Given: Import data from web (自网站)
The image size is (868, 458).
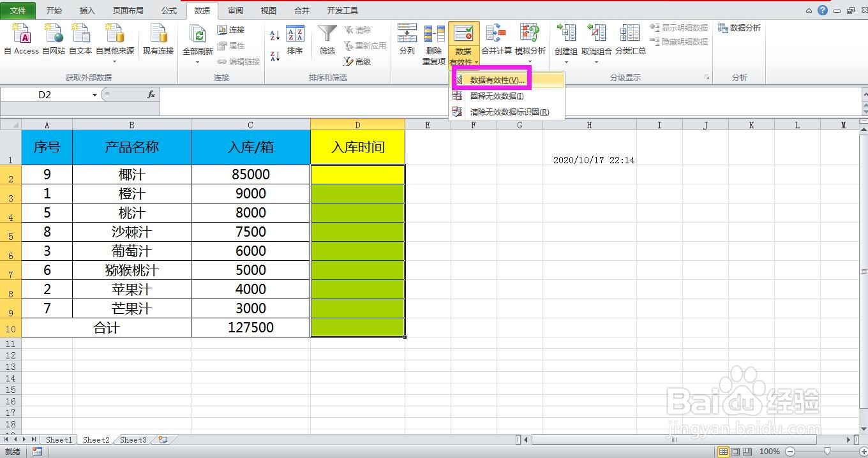Looking at the screenshot, I should (x=54, y=40).
